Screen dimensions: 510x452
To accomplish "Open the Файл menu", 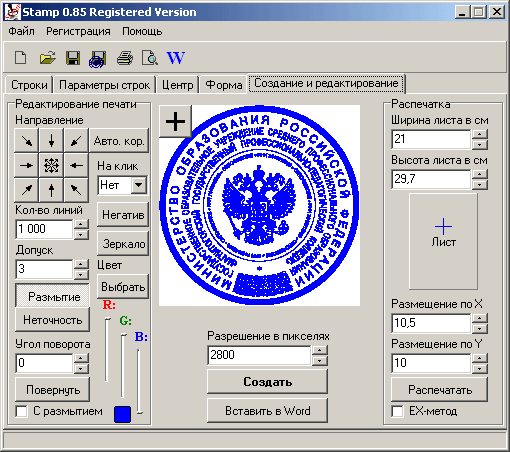I will point(21,31).
